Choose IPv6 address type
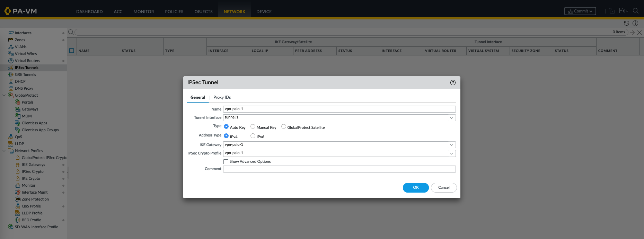This screenshot has width=644, height=239. 253,136
